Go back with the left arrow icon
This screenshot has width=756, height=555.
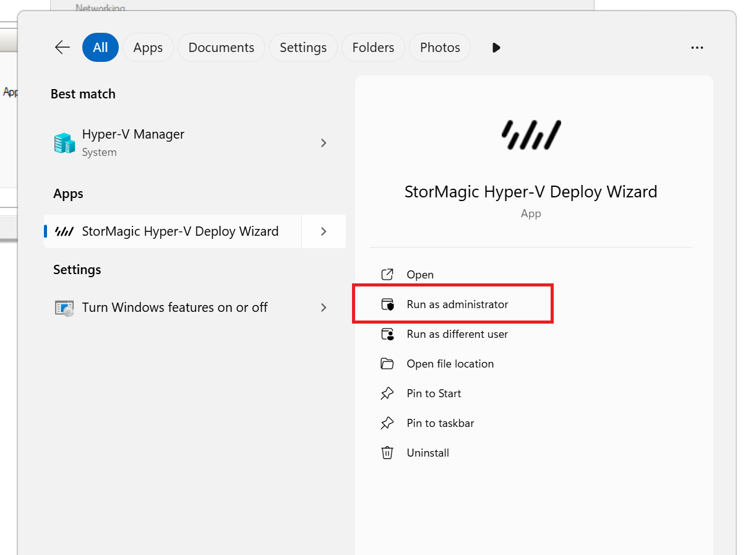pyautogui.click(x=62, y=48)
